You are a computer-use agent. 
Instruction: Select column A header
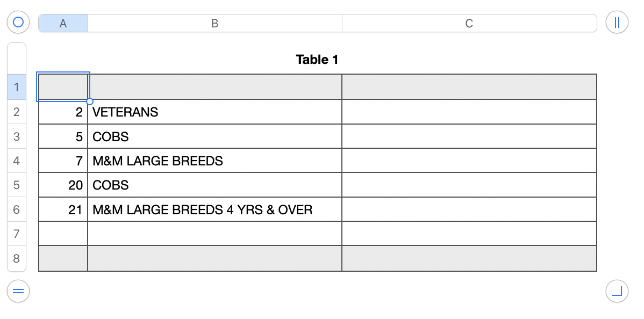pos(63,24)
